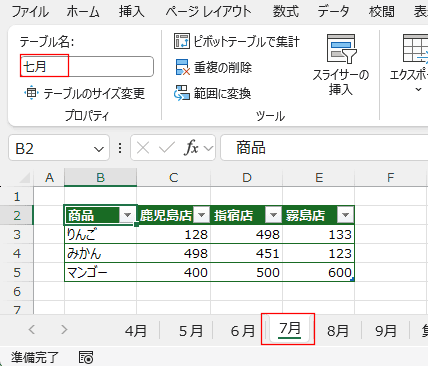The height and width of the screenshot is (366, 428).
Task: Click the cell with value 500
Action: tap(246, 272)
